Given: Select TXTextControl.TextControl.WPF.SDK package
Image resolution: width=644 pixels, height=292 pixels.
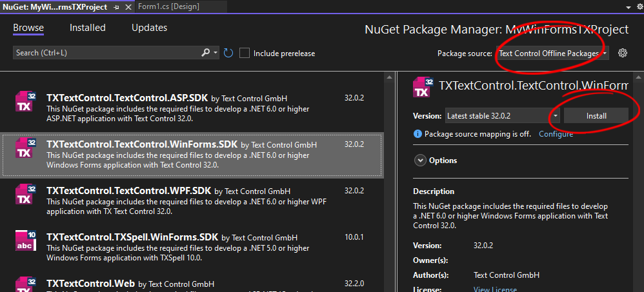Looking at the screenshot, I should point(192,201).
